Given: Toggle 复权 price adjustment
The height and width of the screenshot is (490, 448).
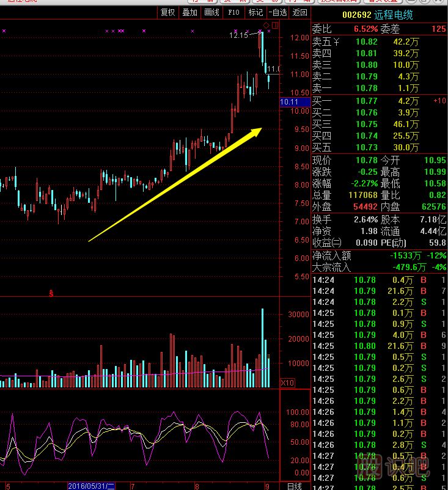Looking at the screenshot, I should coord(167,12).
